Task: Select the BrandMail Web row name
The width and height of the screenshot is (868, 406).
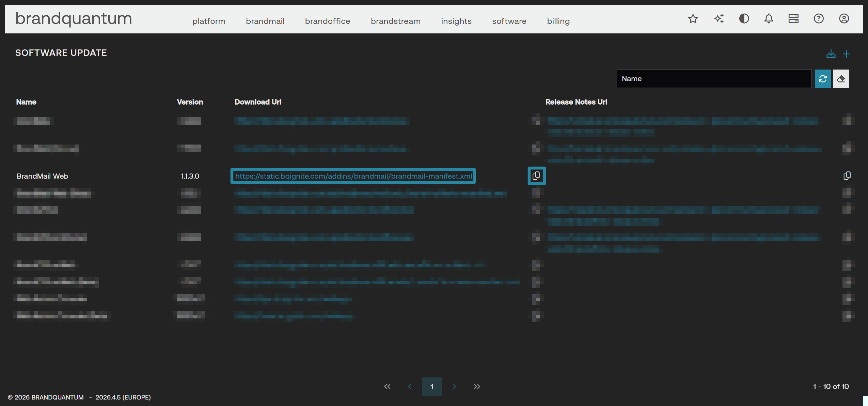Action: (x=43, y=176)
